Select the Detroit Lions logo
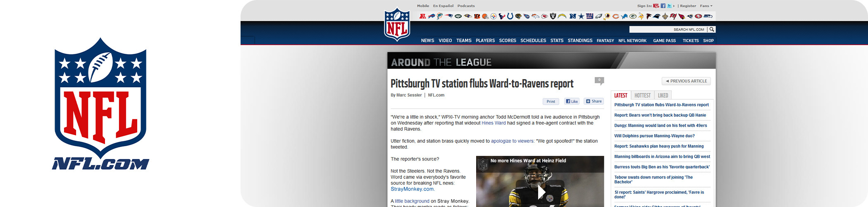This screenshot has width=868, height=207. tap(624, 16)
